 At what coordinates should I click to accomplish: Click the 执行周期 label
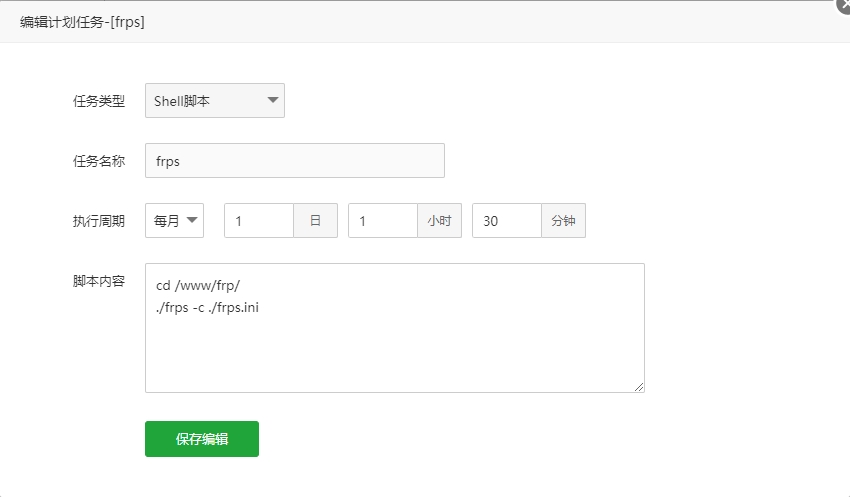[99, 221]
